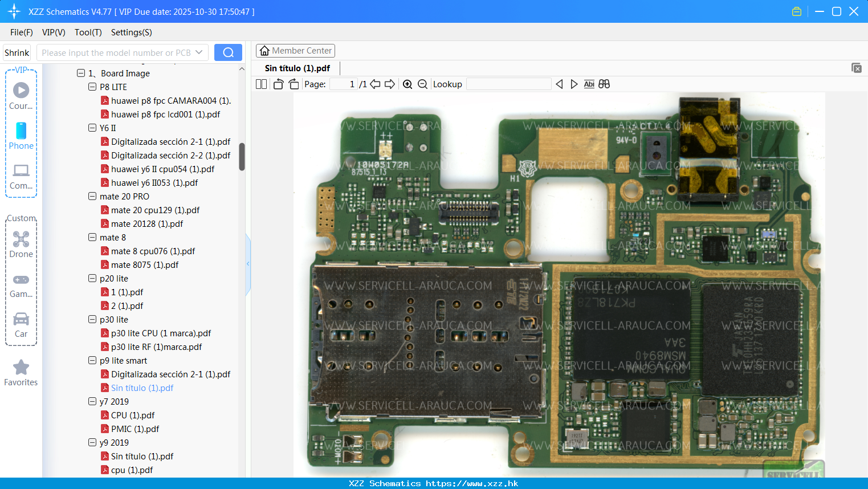The image size is (868, 489).
Task: Click the Member Center button
Action: tap(295, 51)
